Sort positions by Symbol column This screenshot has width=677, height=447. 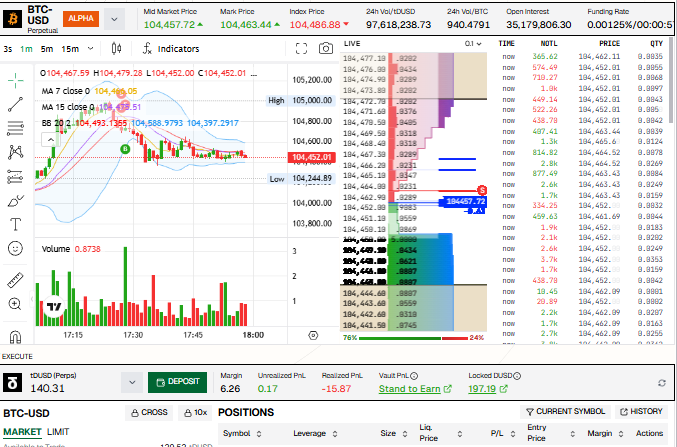tap(241, 433)
